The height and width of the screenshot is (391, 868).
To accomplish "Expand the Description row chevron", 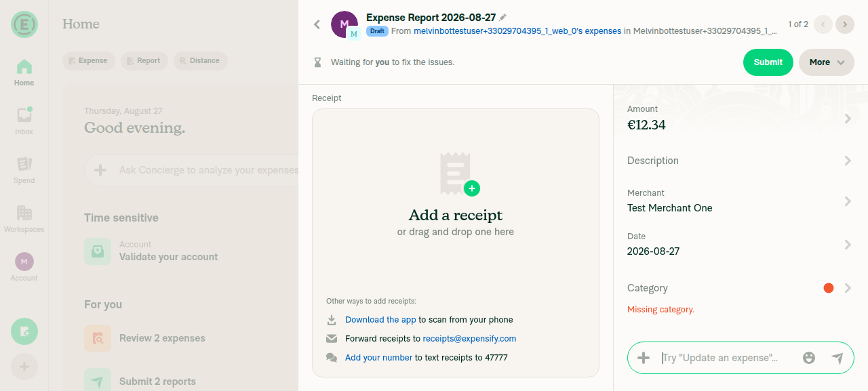I will click(x=848, y=161).
